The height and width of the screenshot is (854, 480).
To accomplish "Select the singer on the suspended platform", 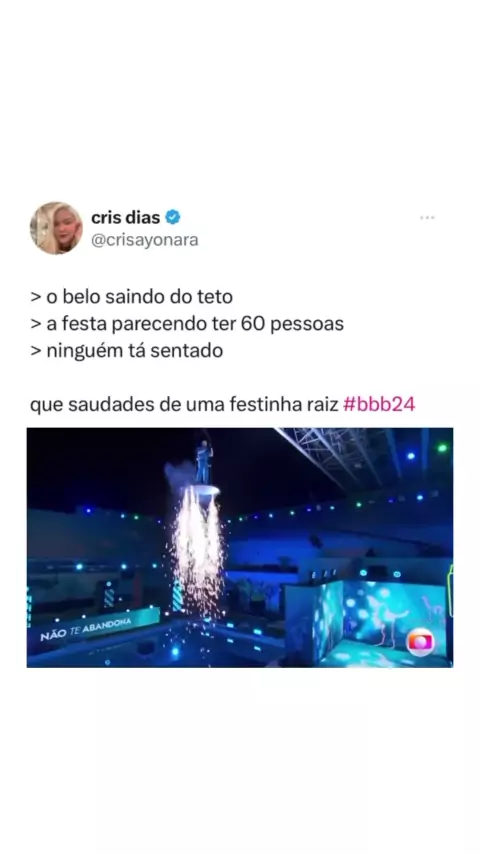I will (204, 462).
